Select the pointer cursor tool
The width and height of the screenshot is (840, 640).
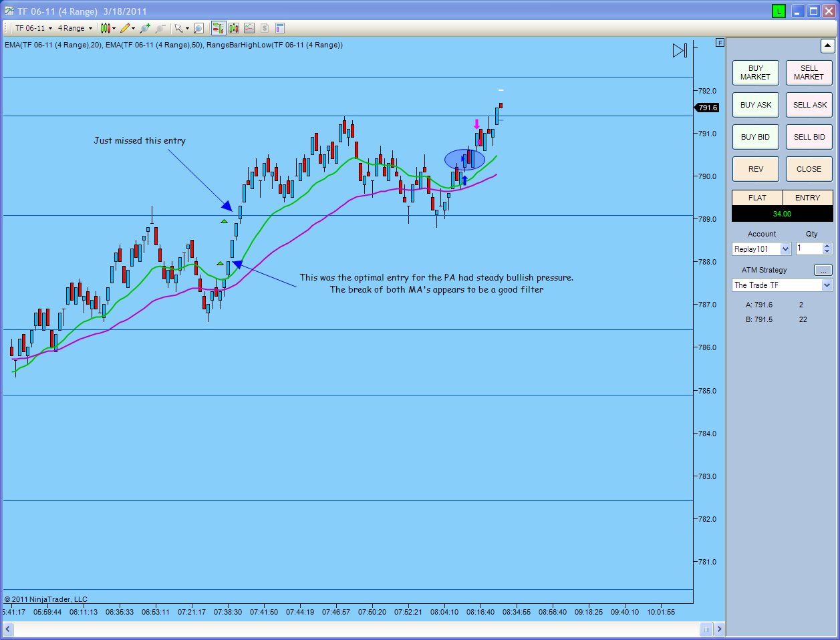click(x=178, y=28)
